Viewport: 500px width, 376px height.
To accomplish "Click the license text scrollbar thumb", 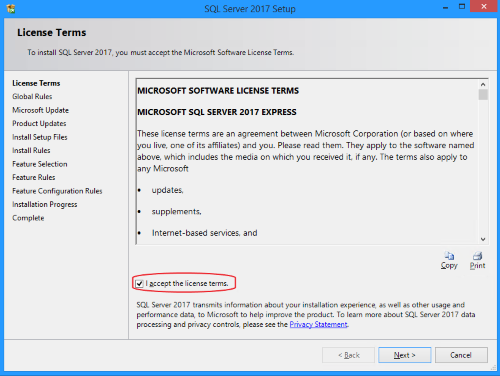I will [483, 95].
